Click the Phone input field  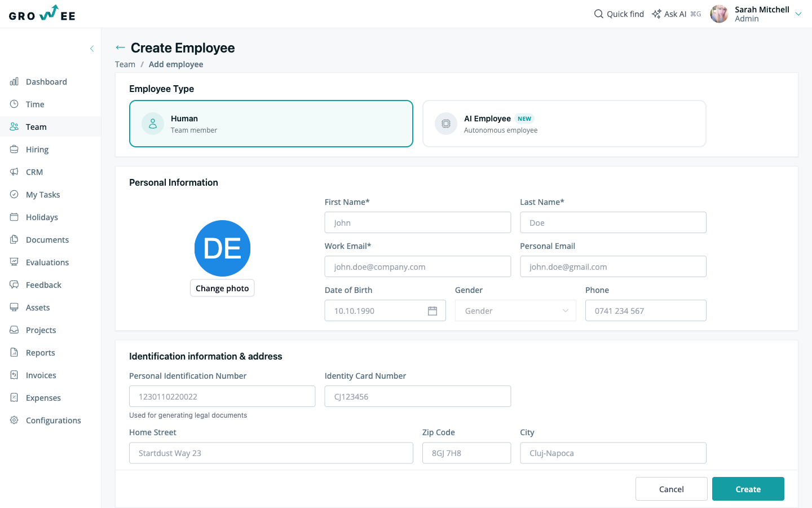pyautogui.click(x=646, y=310)
